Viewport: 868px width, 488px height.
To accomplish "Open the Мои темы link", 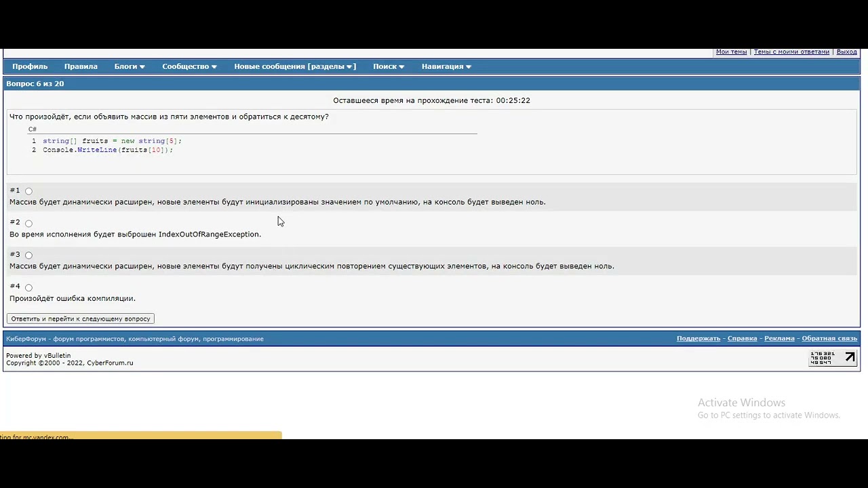I will click(x=731, y=52).
